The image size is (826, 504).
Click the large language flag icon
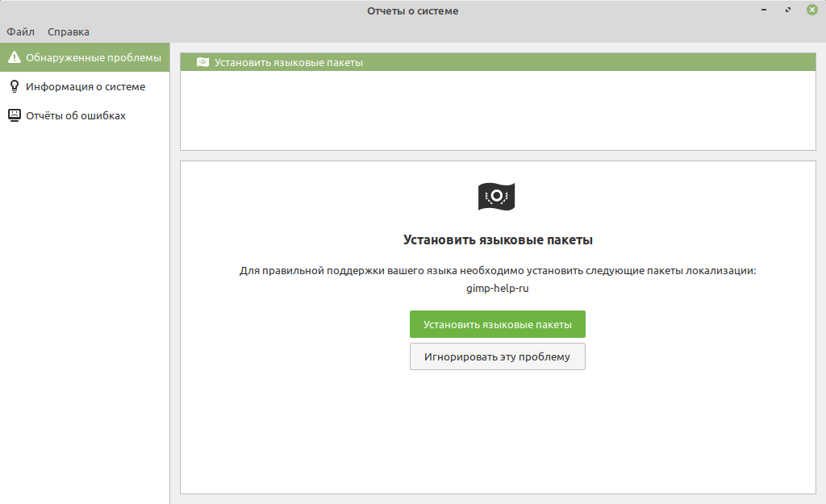coord(496,197)
